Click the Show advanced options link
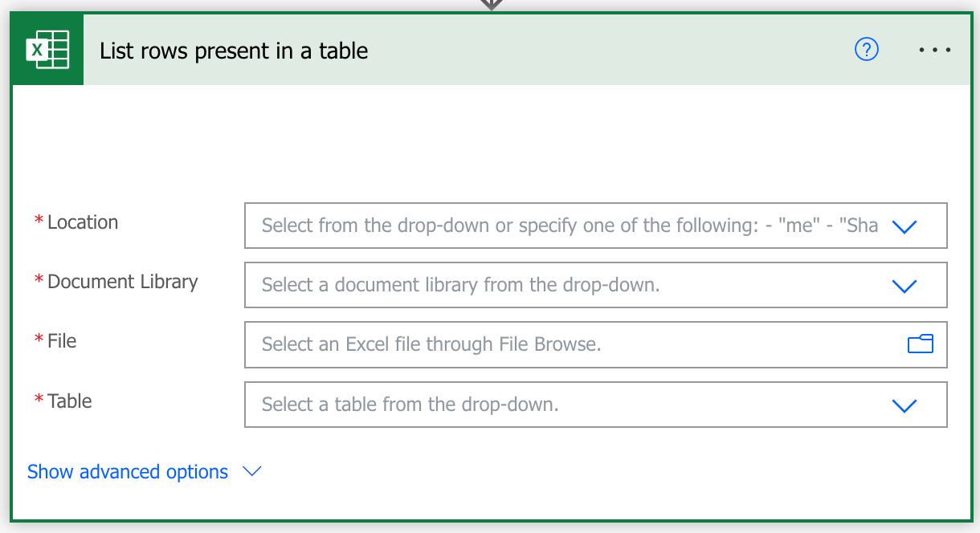980x533 pixels. [127, 471]
